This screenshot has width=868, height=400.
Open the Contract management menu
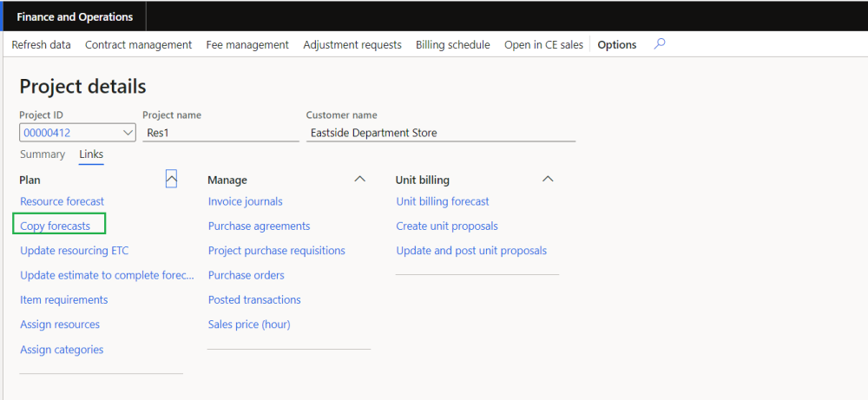point(139,44)
